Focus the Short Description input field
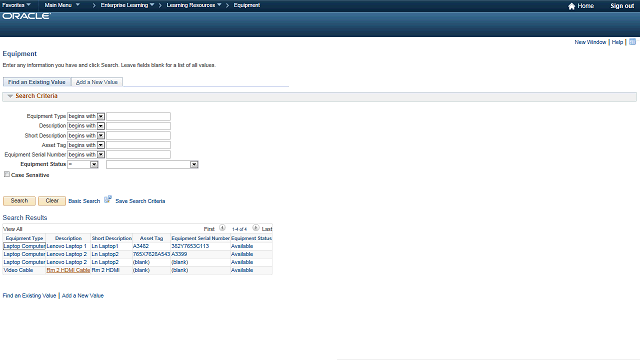The height and width of the screenshot is (360, 640). pyautogui.click(x=138, y=136)
